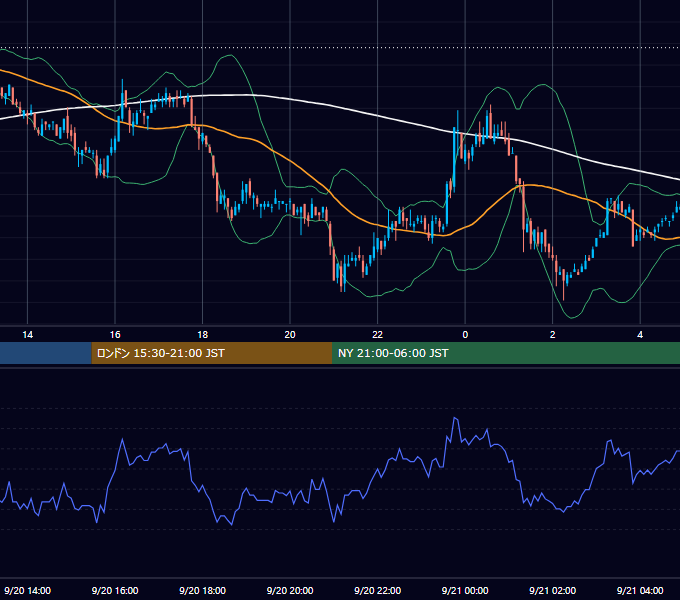Click the 0 hour label on chart axis
This screenshot has height=600, width=680.
point(465,335)
